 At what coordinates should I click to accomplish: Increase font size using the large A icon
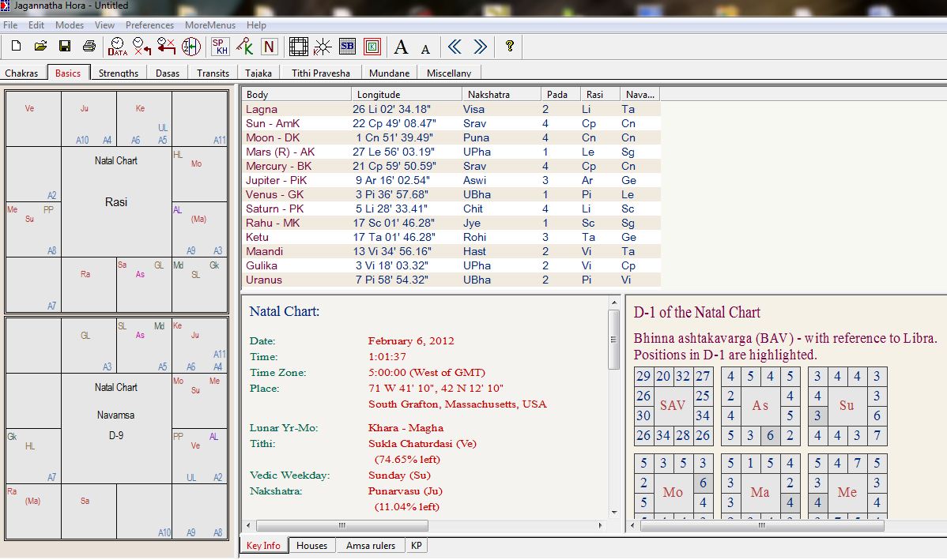(401, 47)
